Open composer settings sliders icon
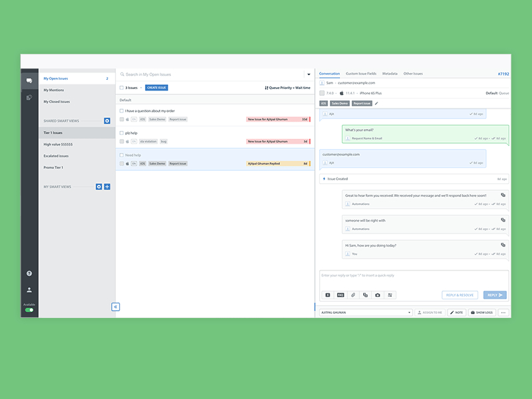Image resolution: width=532 pixels, height=399 pixels. pyautogui.click(x=390, y=295)
